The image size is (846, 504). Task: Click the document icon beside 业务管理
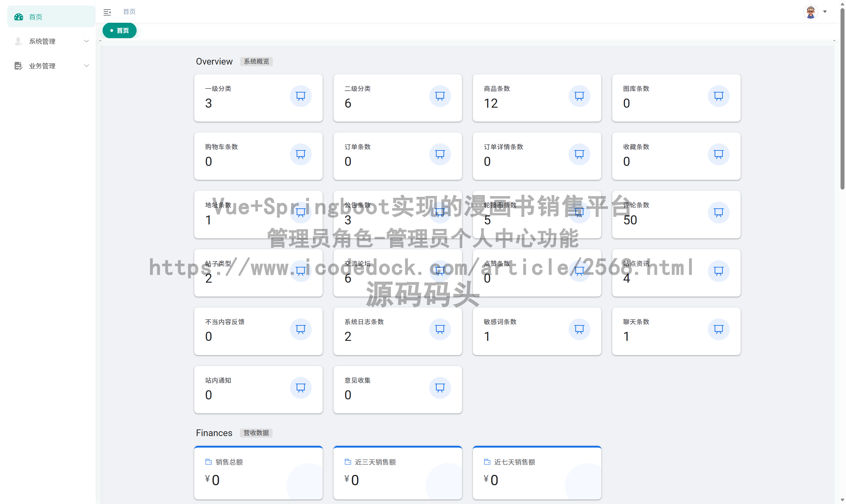(18, 66)
